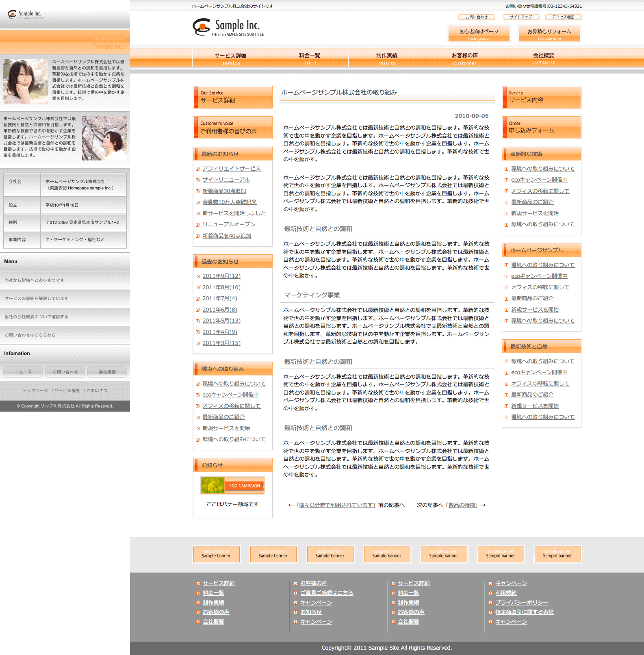Click the ECO CAMPAIGN banner image
Screen dimensions: 644x655
[233, 486]
